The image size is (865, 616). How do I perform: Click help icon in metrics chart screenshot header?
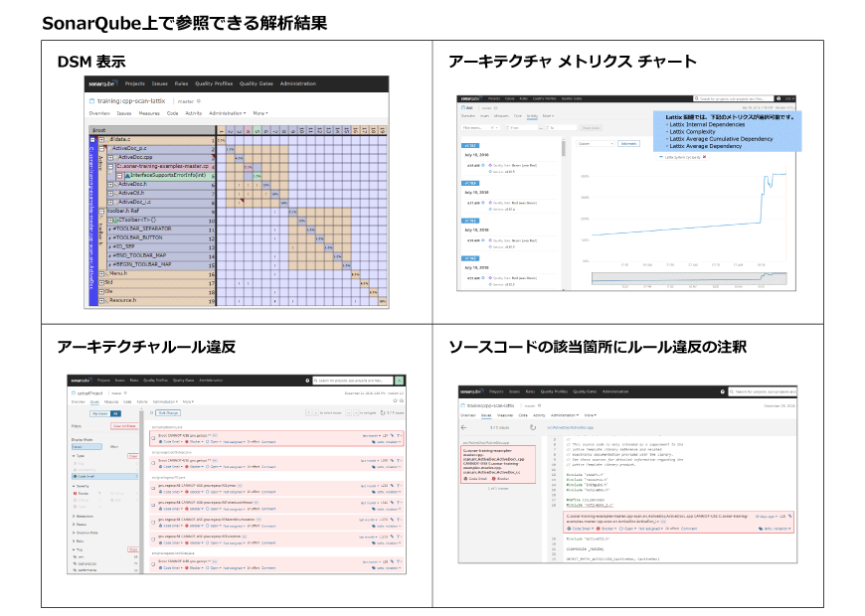778,98
